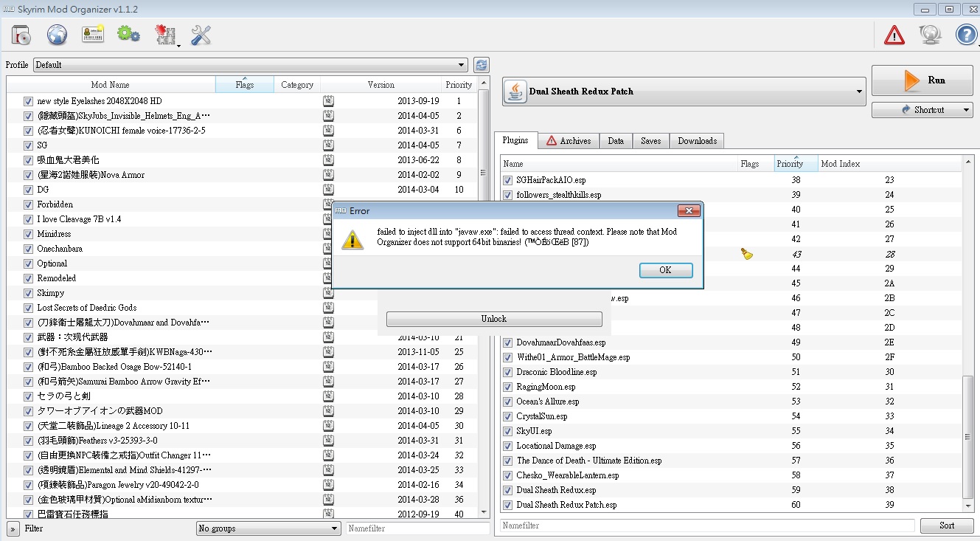
Task: Sort mods by Category column header
Action: [297, 85]
